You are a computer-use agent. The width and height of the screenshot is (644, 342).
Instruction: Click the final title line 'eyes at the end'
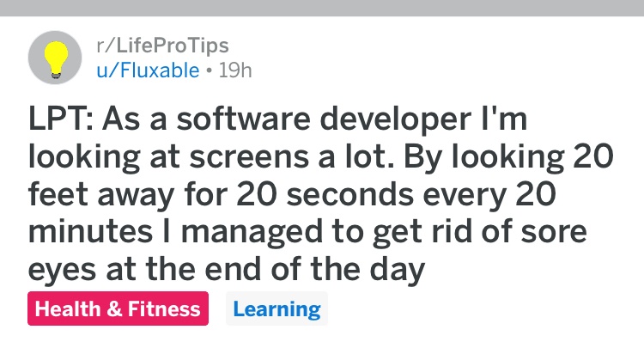227,270
